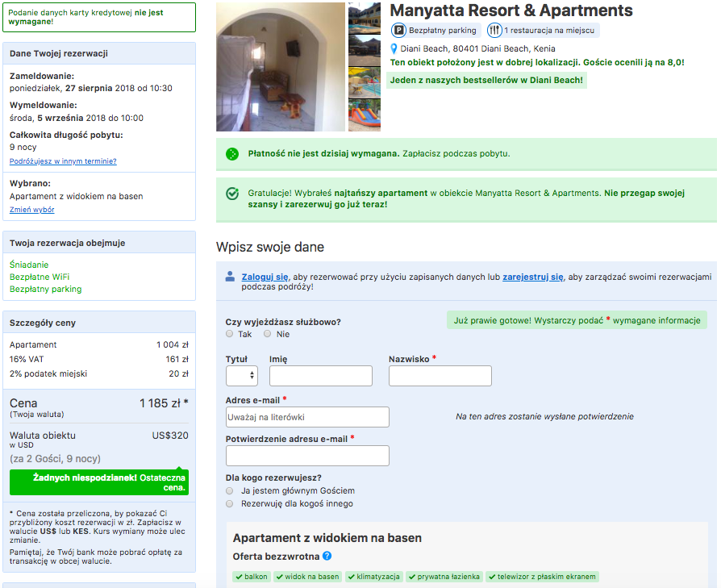The image size is (721, 588).
Task: Click the 2% podatek miejski row
Action: (x=99, y=373)
